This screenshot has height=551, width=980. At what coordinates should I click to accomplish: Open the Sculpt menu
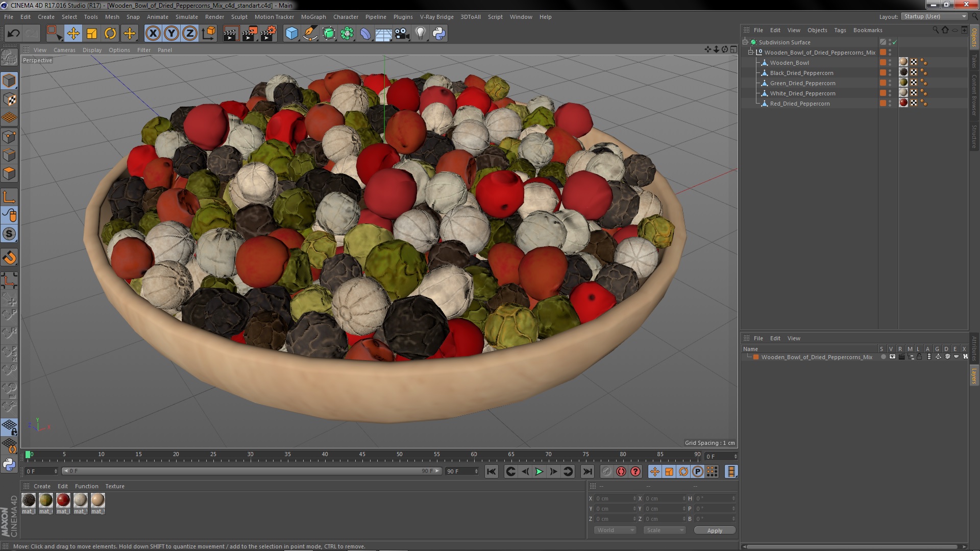(239, 17)
